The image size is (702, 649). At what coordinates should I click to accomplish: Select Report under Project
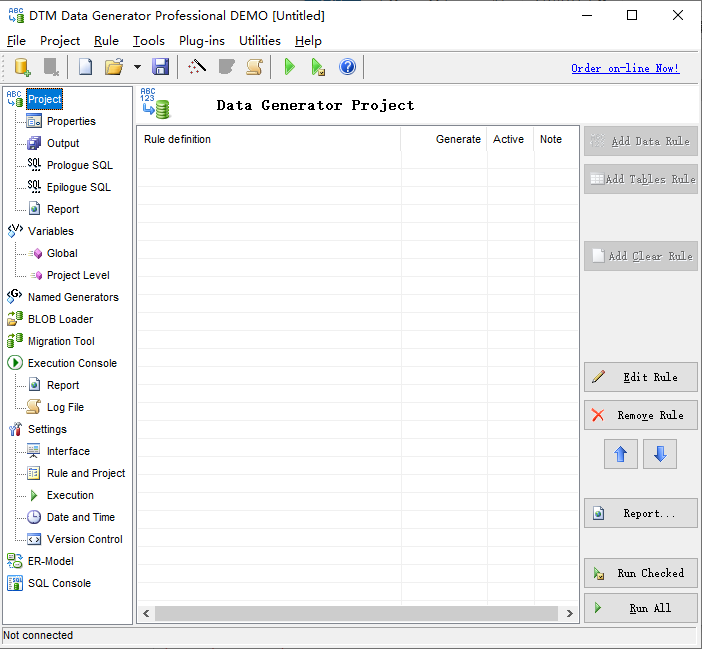click(63, 209)
